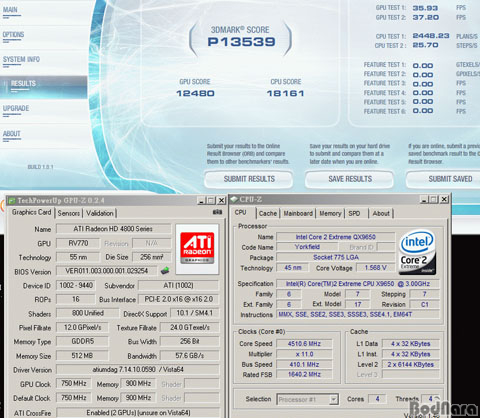Switch to the Graphics Card tab in GPU-Z

[31, 212]
